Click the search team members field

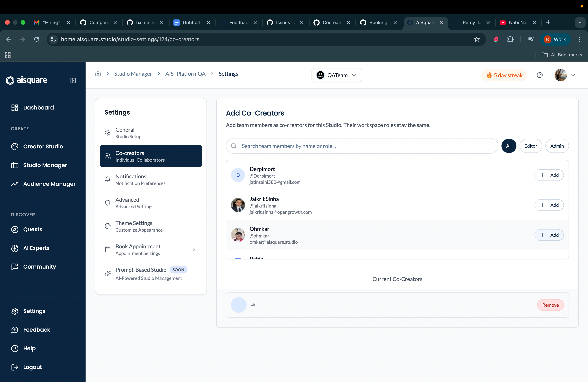pos(362,146)
